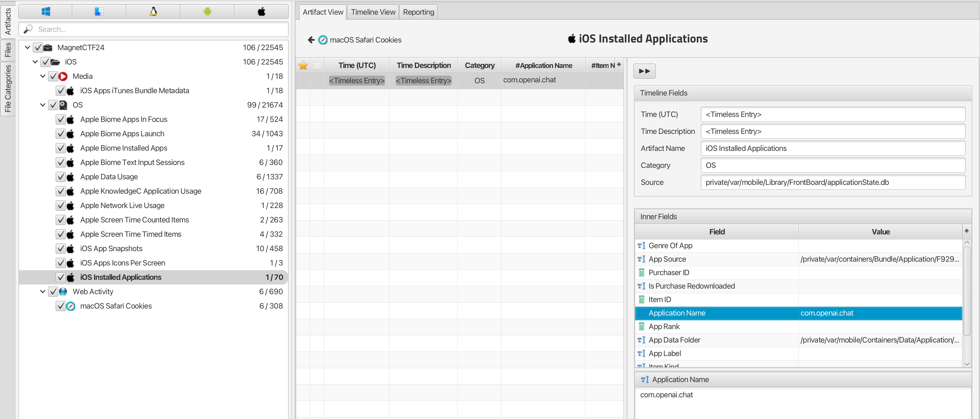
Task: Click the Safari compass icon in breadcrumb
Action: pos(323,40)
